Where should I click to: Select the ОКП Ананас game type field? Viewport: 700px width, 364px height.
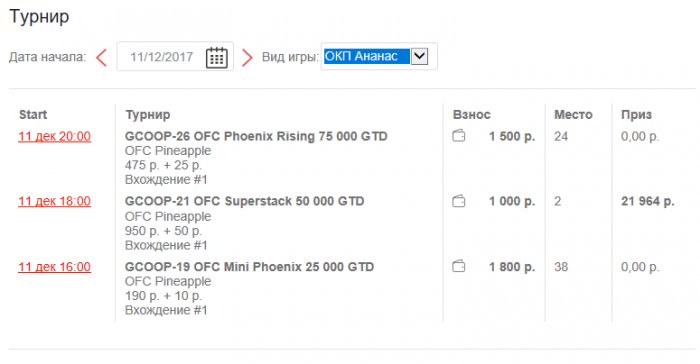pyautogui.click(x=375, y=56)
